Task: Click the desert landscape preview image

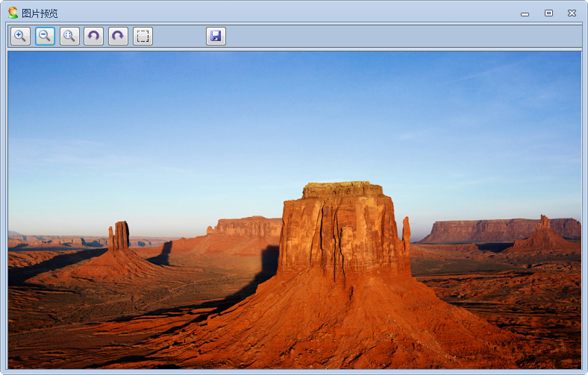Action: click(295, 209)
